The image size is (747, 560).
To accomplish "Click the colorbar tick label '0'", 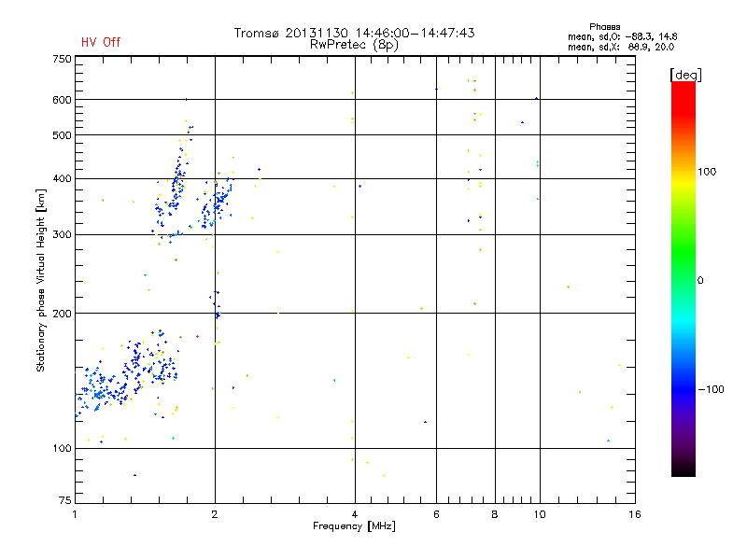I will (700, 281).
